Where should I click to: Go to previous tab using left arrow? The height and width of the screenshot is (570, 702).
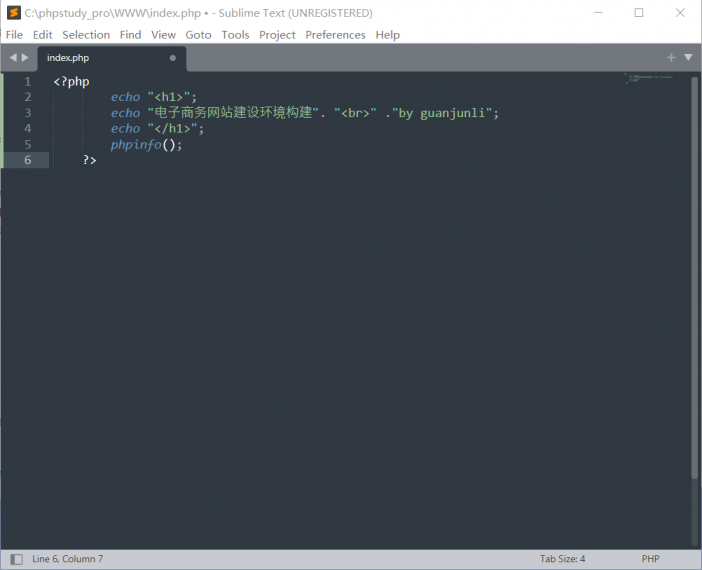coord(13,57)
